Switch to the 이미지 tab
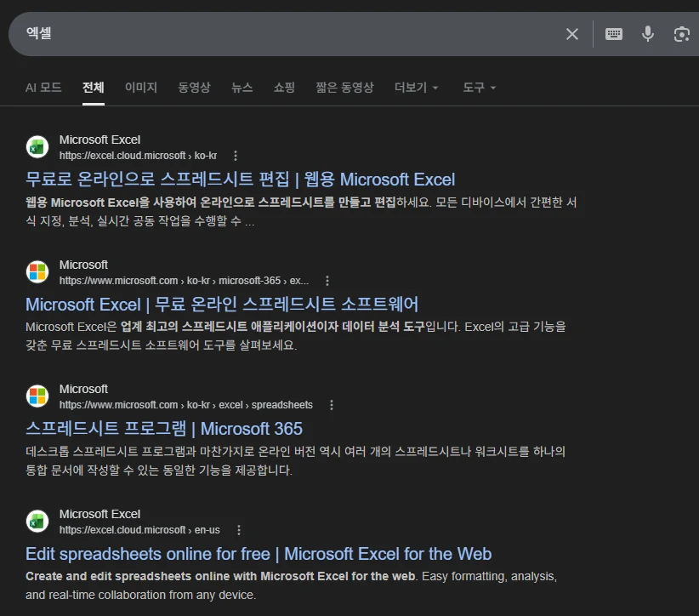Screen dimensions: 699x616 click(x=141, y=87)
